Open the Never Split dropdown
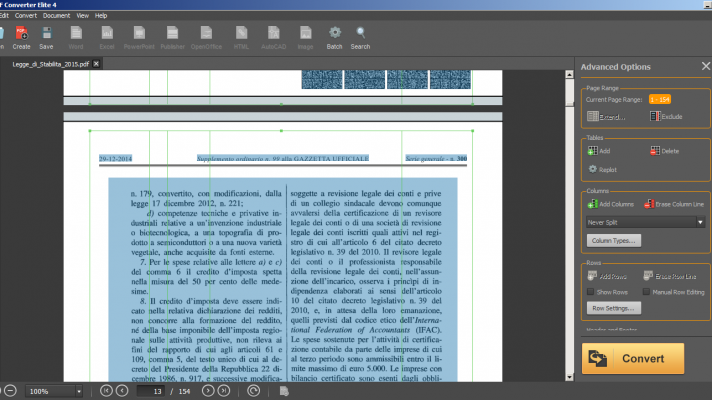 click(x=647, y=222)
